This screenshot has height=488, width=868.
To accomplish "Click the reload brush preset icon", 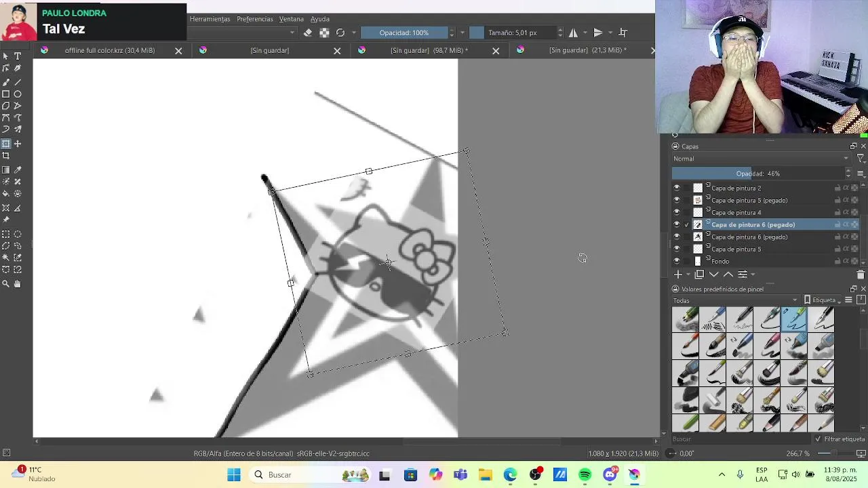I will click(x=340, y=33).
